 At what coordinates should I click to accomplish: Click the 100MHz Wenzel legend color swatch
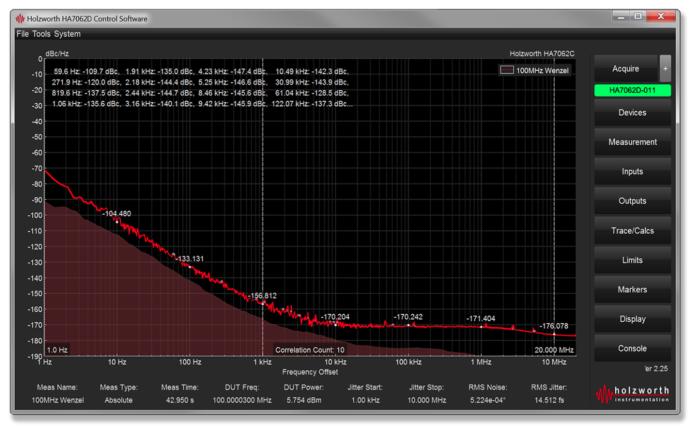(506, 71)
